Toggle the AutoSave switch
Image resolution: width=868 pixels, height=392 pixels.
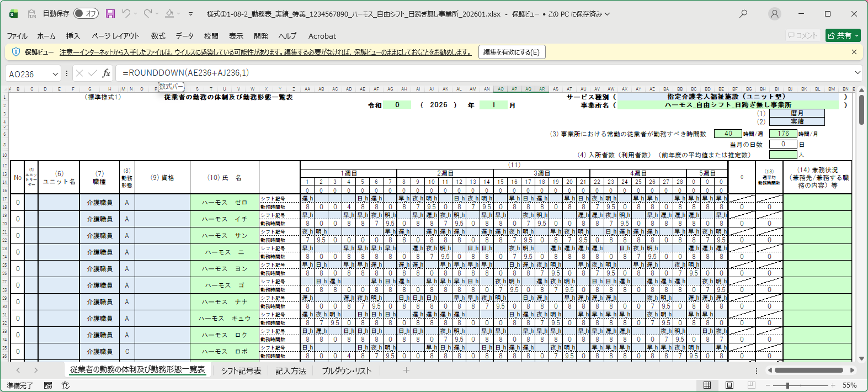click(x=86, y=14)
